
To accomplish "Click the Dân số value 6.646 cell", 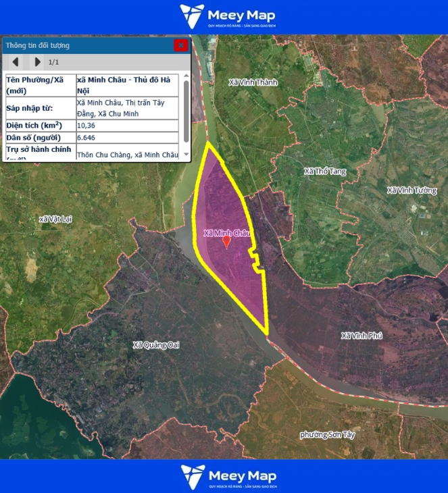I will pos(127,137).
